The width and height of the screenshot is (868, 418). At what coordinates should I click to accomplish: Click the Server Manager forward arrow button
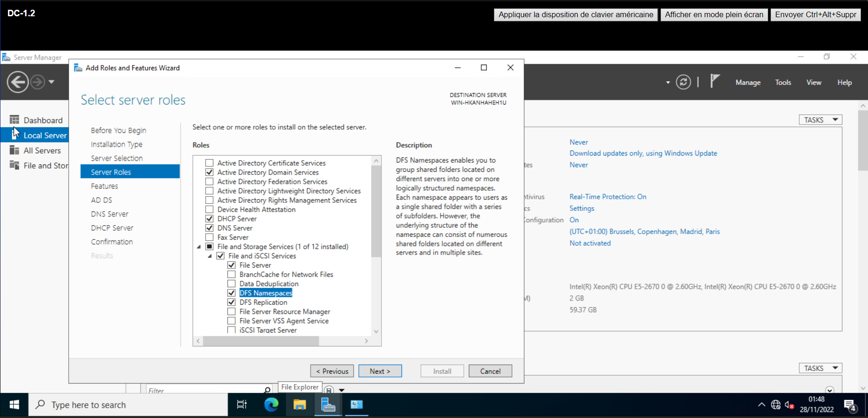[38, 82]
